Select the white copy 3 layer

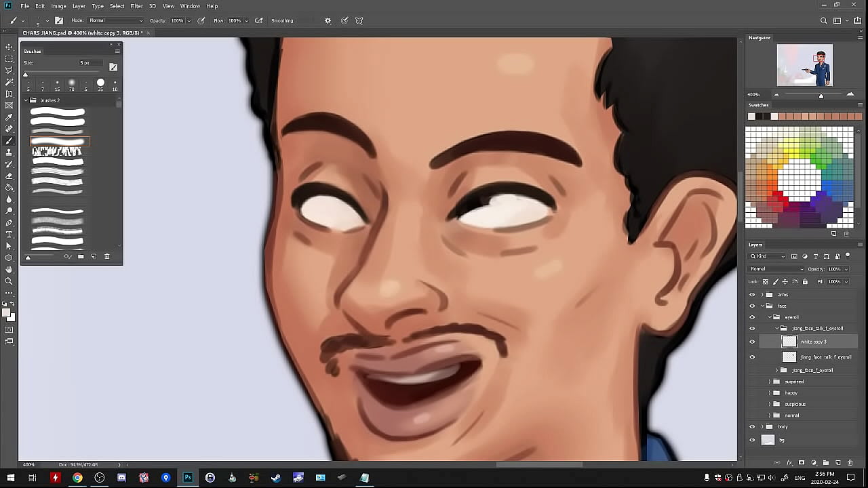[x=814, y=342]
